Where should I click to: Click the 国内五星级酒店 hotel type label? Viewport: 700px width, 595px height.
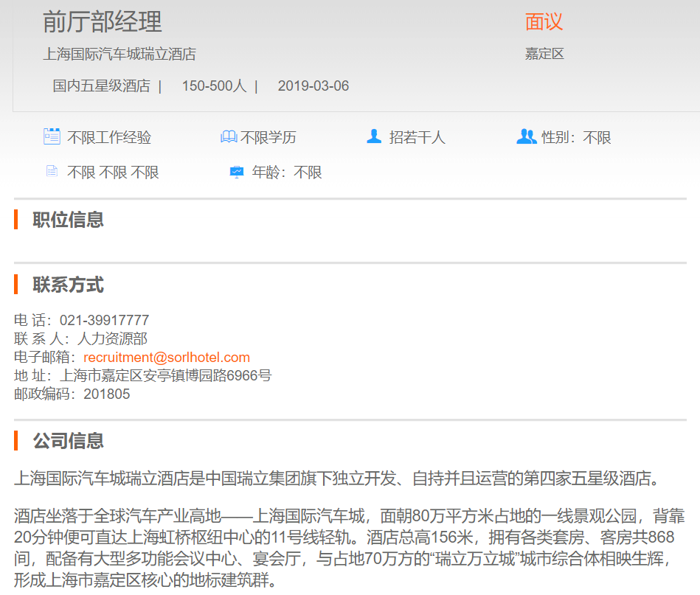101,86
